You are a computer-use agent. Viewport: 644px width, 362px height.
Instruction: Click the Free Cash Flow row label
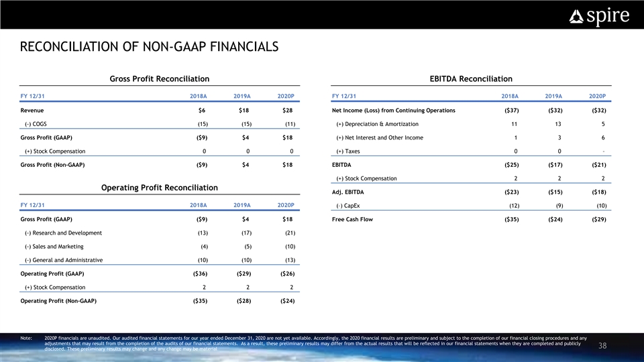coord(352,219)
